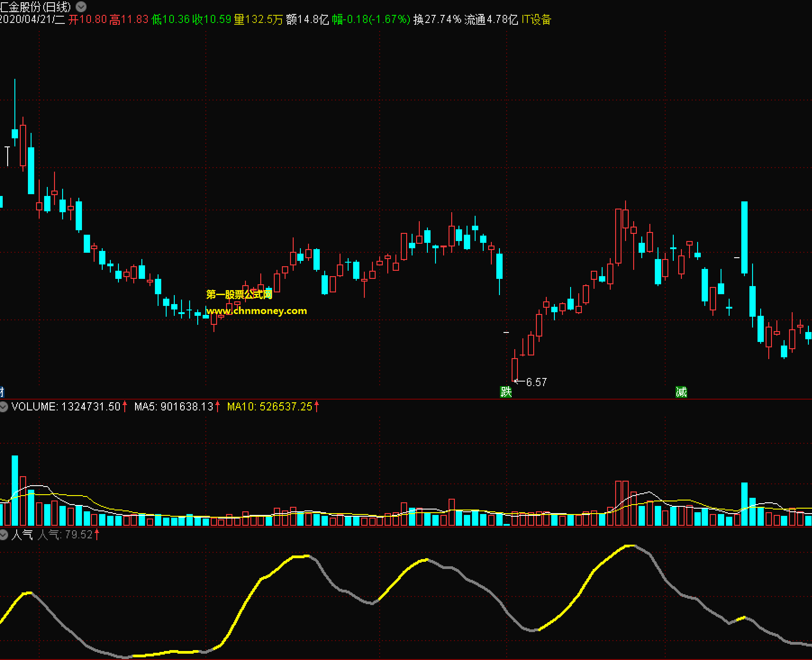Viewport: 812px width, 660px height.
Task: Click the 高11.83 high price text
Action: coord(129,19)
